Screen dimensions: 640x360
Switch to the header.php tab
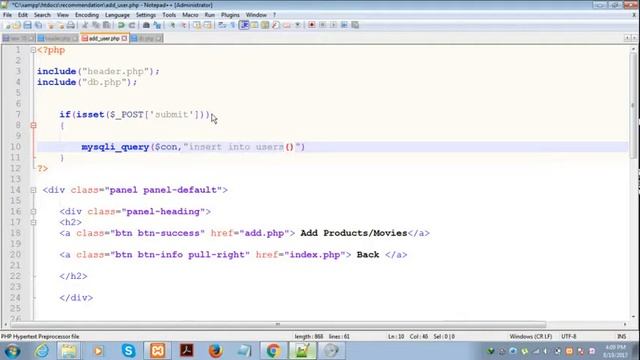point(58,38)
